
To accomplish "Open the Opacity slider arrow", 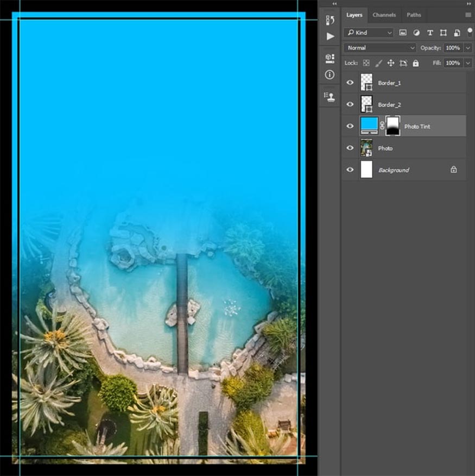I will tap(468, 48).
